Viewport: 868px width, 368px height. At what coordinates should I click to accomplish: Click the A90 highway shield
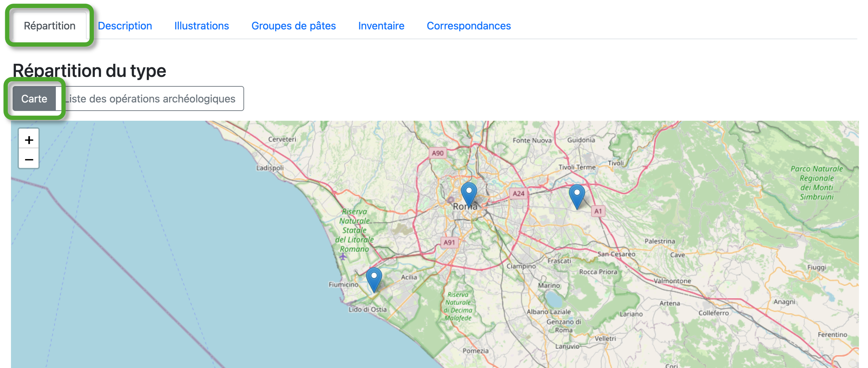pyautogui.click(x=437, y=153)
